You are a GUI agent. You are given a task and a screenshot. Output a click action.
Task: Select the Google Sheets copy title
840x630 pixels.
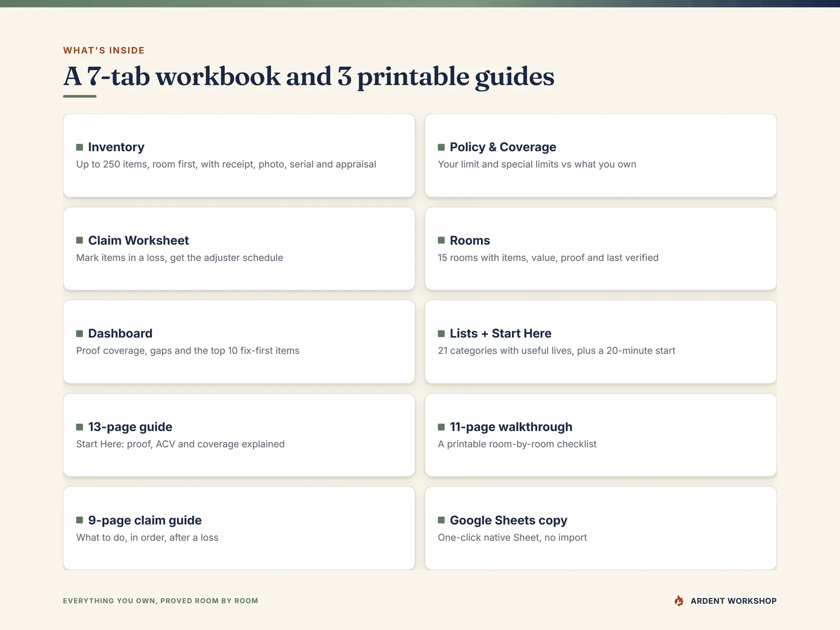pos(509,520)
